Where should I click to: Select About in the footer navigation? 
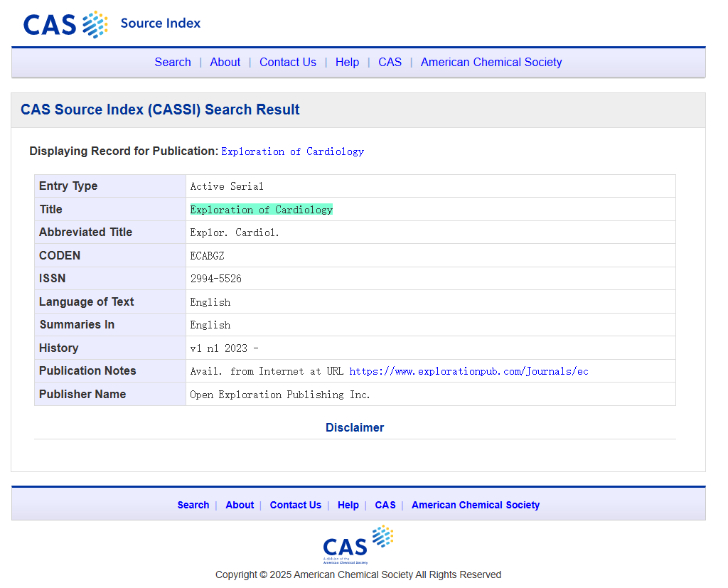click(240, 506)
